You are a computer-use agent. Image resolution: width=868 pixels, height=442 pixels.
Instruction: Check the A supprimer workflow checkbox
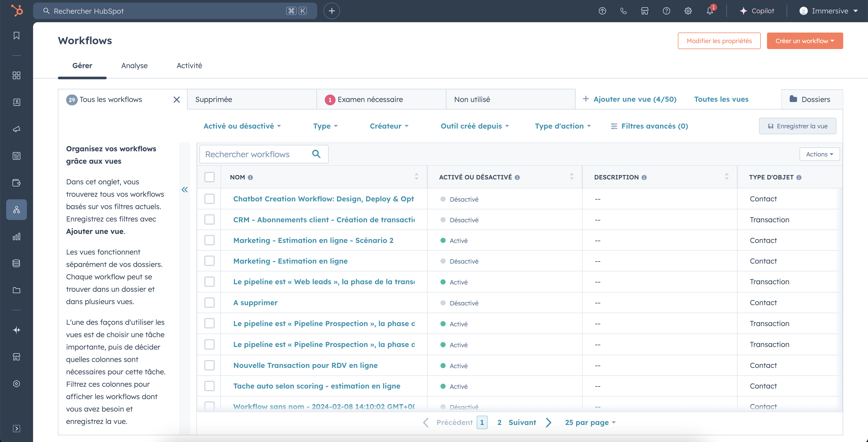coord(209,303)
